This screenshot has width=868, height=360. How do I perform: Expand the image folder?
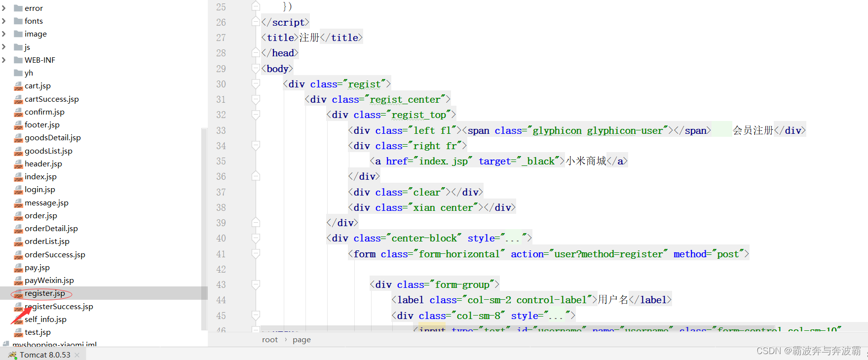[x=4, y=34]
